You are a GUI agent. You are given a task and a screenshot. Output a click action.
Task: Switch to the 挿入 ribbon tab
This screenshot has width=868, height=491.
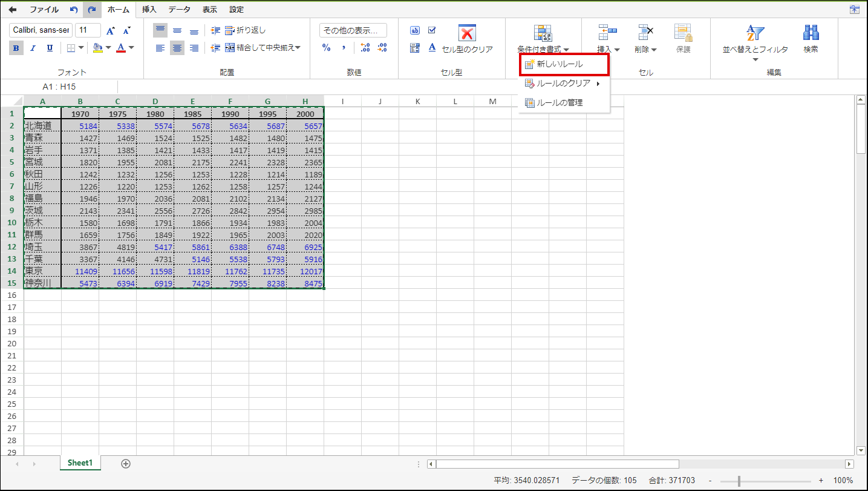149,10
